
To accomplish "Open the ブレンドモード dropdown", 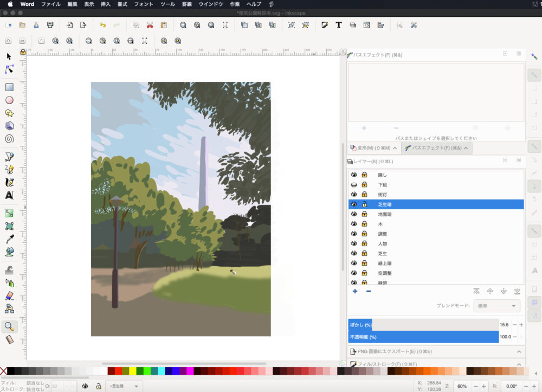I will click(x=496, y=306).
